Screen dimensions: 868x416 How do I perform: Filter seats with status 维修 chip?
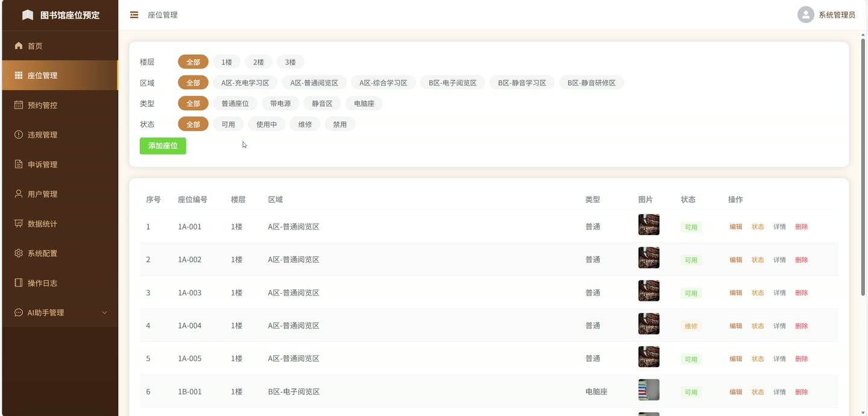pyautogui.click(x=305, y=124)
